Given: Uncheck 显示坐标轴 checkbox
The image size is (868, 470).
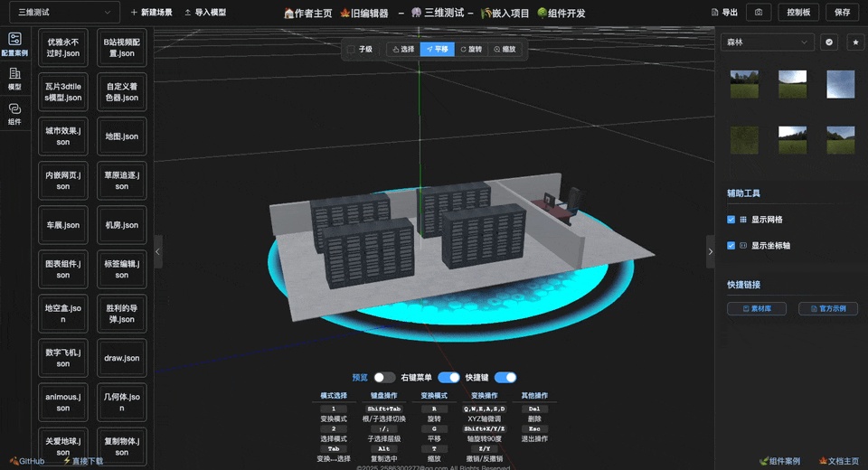Looking at the screenshot, I should point(731,245).
